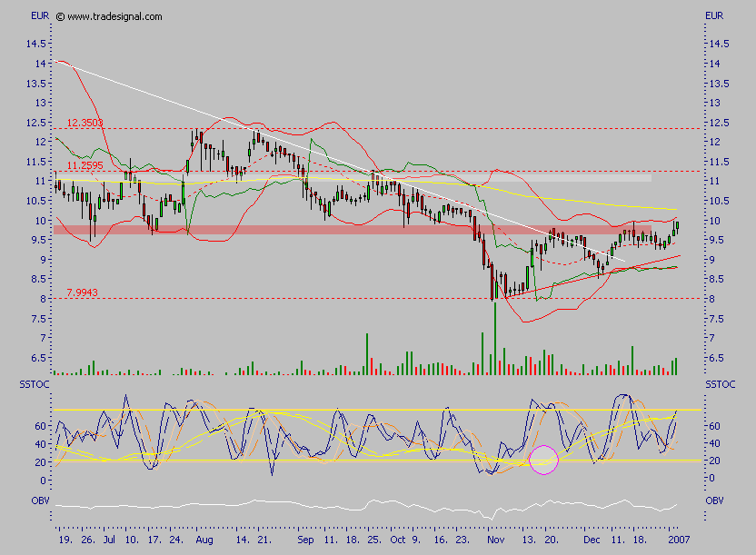Viewport: 756px width, 555px height.
Task: Click the OBV label on the left side
Action: (x=41, y=501)
